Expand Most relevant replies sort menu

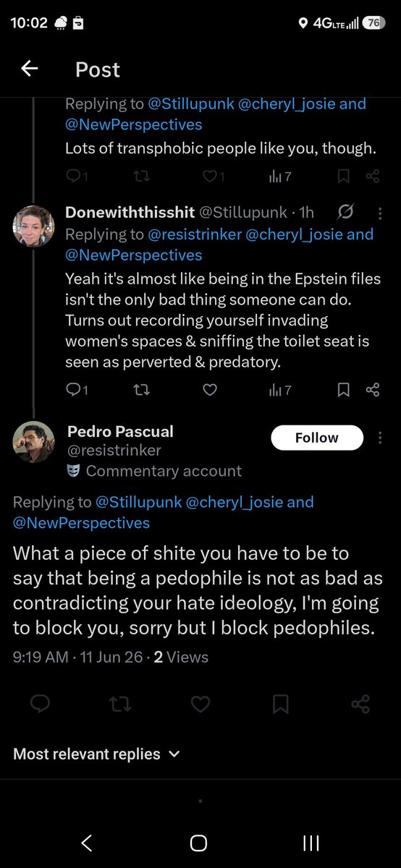pos(96,754)
